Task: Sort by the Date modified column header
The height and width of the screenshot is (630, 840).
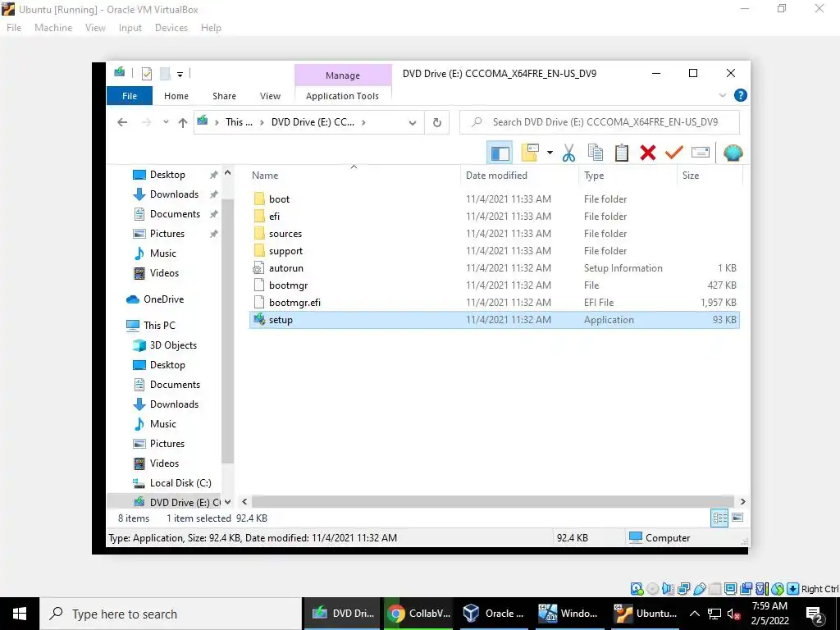Action: pos(519,176)
